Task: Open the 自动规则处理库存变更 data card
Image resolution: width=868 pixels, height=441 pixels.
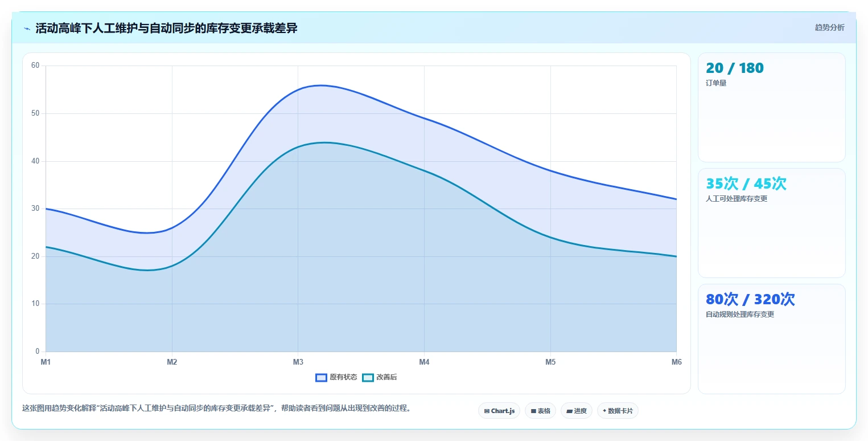Action: pos(771,339)
